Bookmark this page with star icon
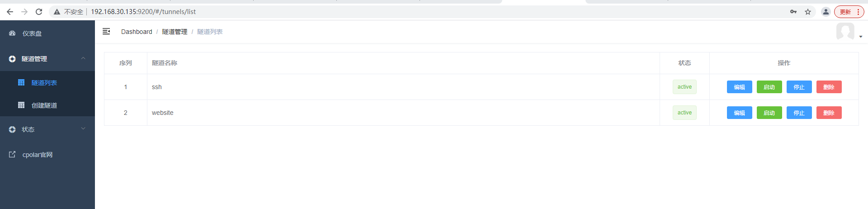868x209 pixels. click(x=808, y=12)
